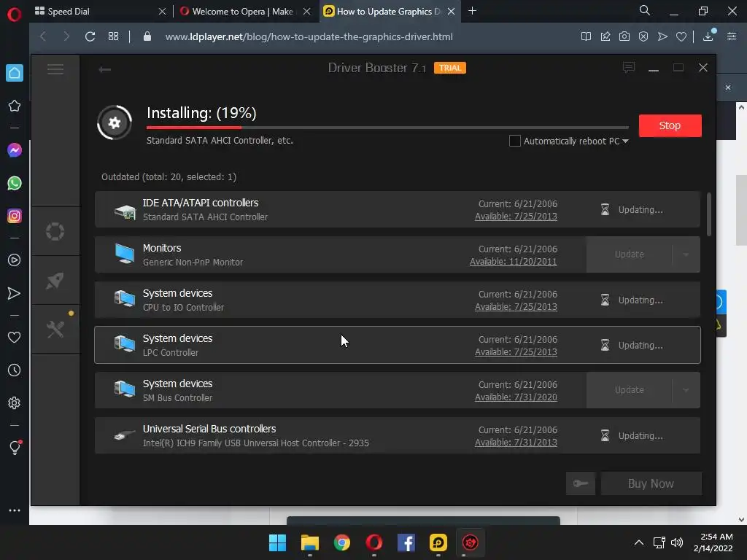Open Facebook app from taskbar
Image resolution: width=747 pixels, height=560 pixels.
coord(406,542)
